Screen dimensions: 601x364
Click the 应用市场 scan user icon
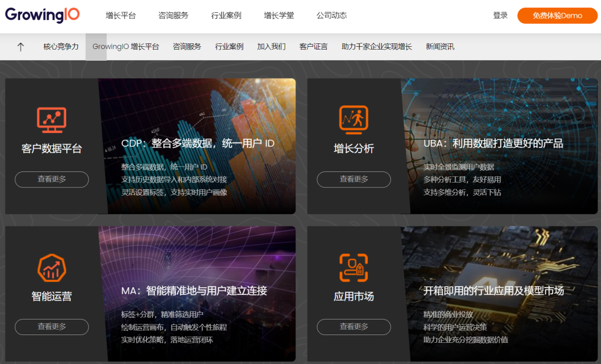tap(354, 268)
